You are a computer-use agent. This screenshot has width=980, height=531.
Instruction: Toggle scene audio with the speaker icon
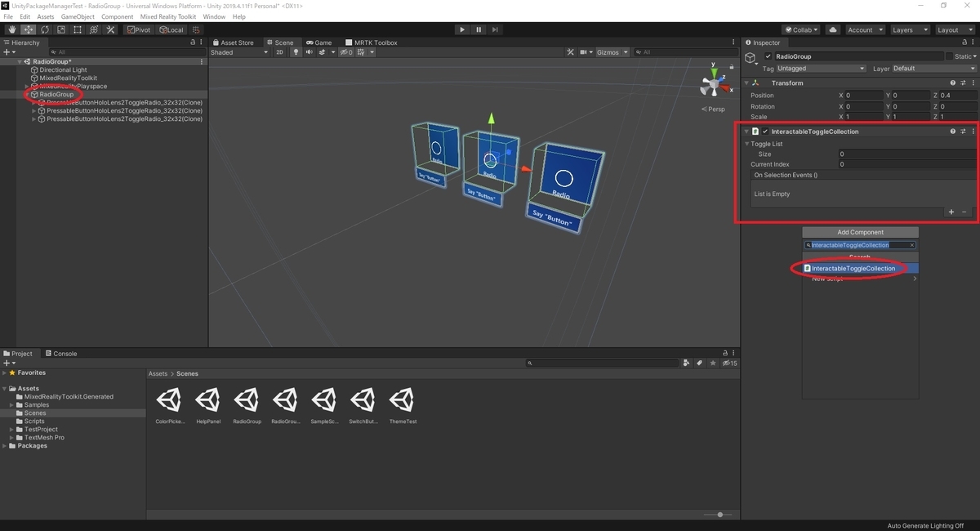pyautogui.click(x=310, y=52)
